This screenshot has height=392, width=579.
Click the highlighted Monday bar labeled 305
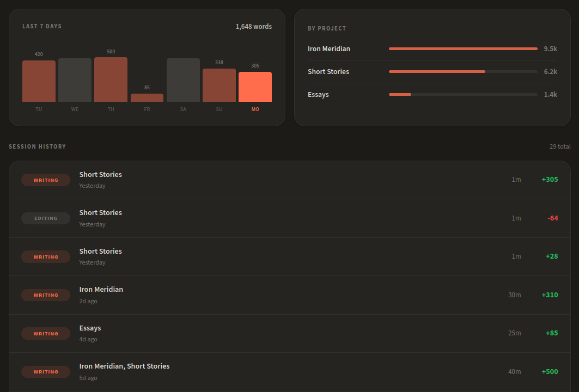[255, 87]
